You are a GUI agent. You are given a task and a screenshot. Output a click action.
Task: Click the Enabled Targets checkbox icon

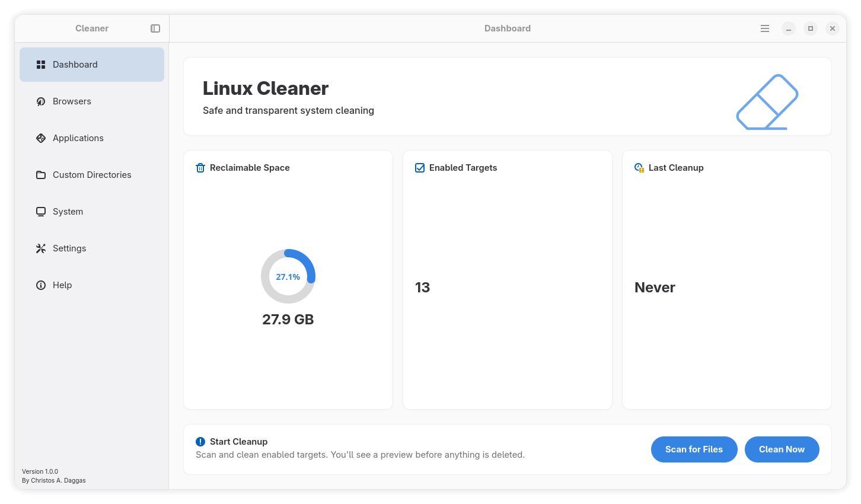pos(420,168)
